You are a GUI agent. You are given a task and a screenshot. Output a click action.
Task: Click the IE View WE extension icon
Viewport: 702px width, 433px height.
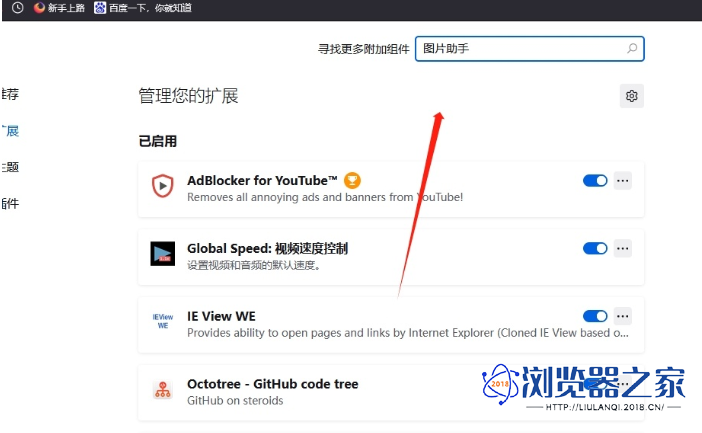tap(163, 321)
